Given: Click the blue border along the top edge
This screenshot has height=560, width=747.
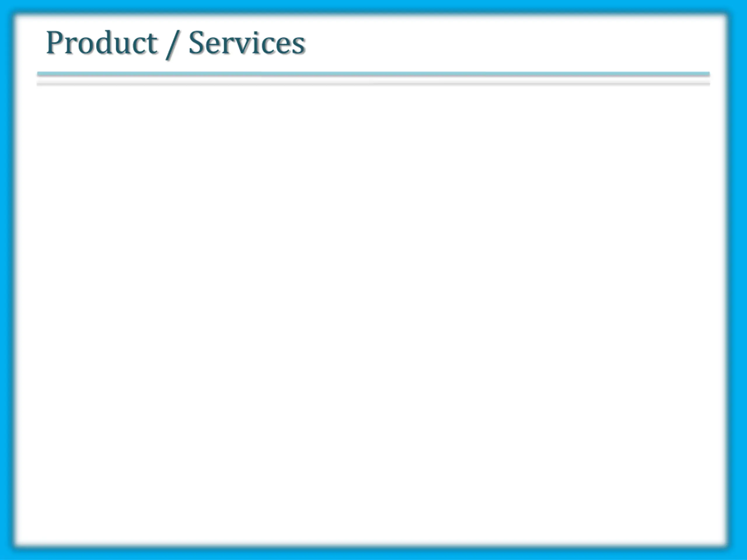Looking at the screenshot, I should pyautogui.click(x=373, y=6).
